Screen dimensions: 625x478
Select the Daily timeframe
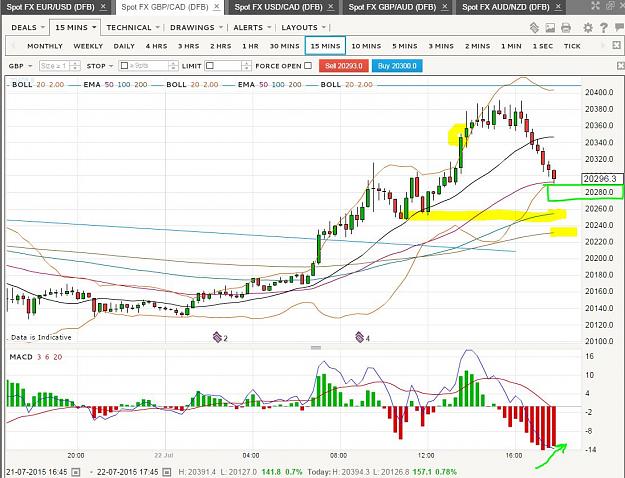click(x=124, y=46)
